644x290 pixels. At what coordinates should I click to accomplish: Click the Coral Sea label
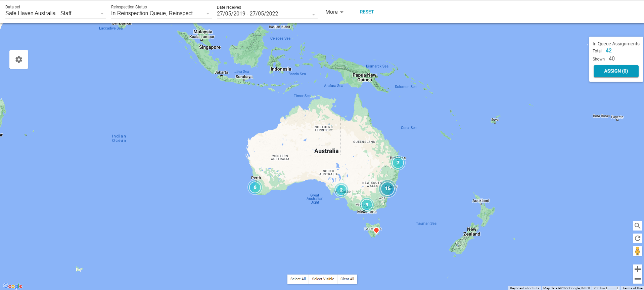coord(409,128)
